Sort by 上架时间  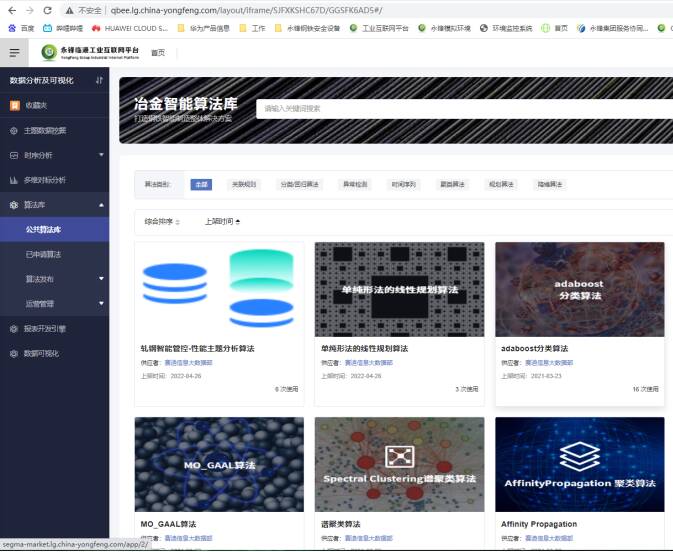tap(222, 221)
